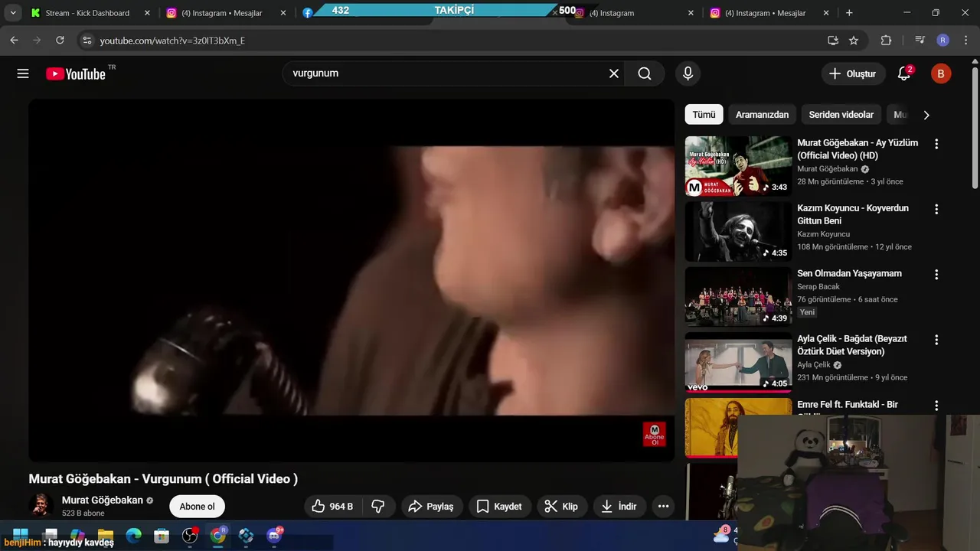
Task: Open options menu for the Emre Fel video
Action: [936, 405]
